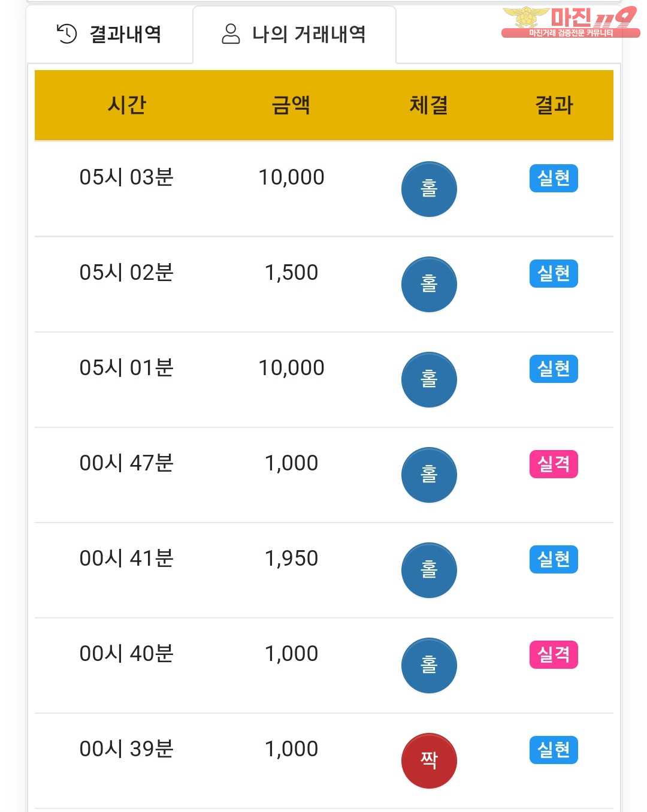The height and width of the screenshot is (812, 647).
Task: Click the 마진119 logo at top right
Action: (x=570, y=22)
